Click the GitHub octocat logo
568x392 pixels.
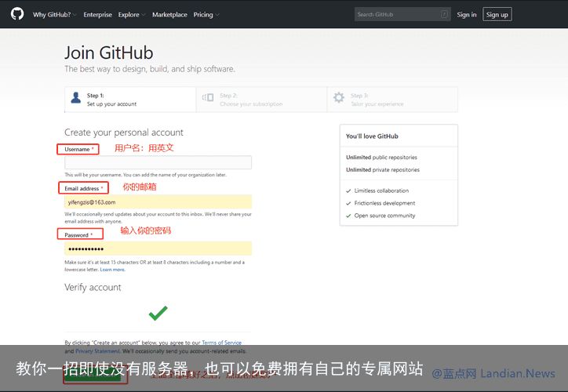17,14
